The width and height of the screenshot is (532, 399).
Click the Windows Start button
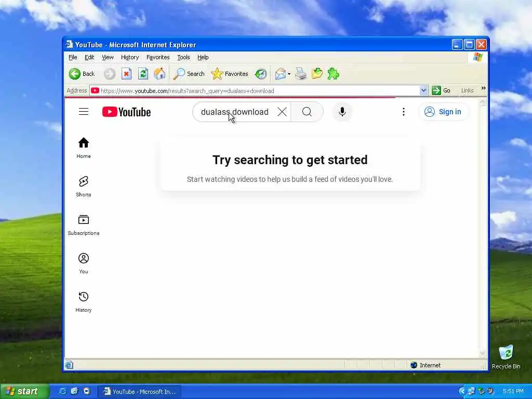click(24, 391)
